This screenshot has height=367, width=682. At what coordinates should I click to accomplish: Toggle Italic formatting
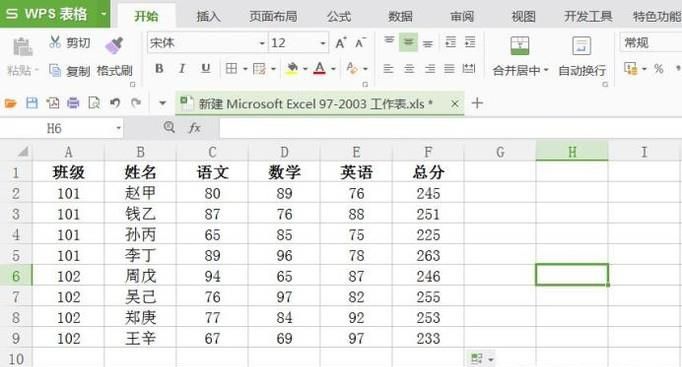182,69
